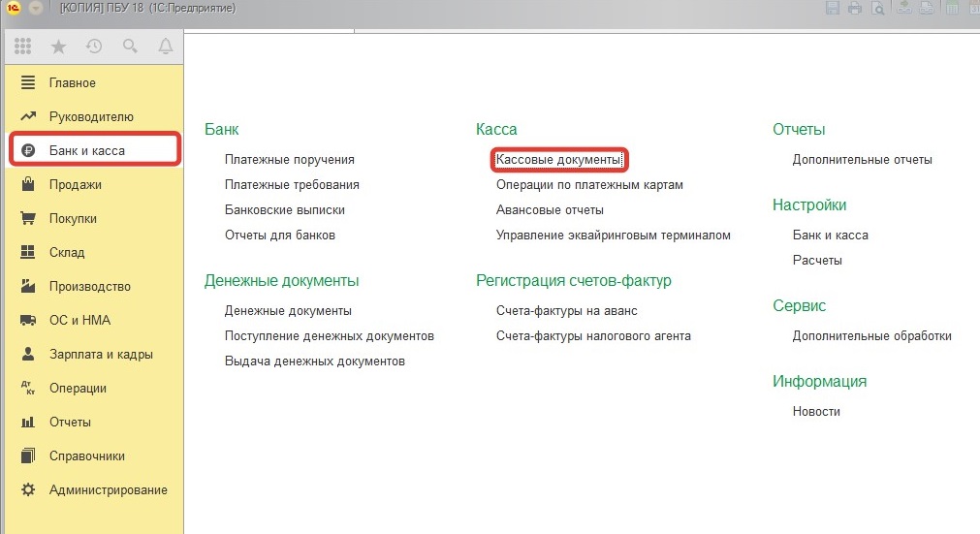Viewport: 980px width, 534px height.
Task: Click the Print printer icon in the title bar
Action: click(x=855, y=8)
